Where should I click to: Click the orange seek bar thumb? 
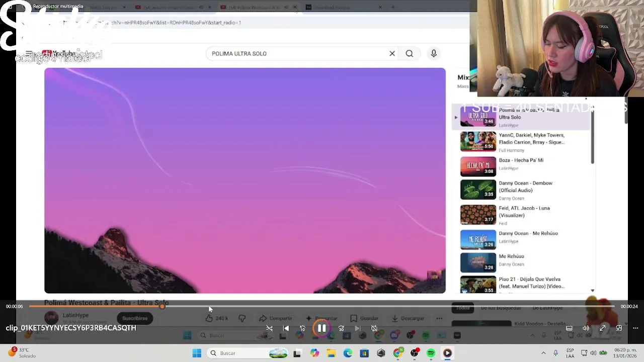(162, 306)
